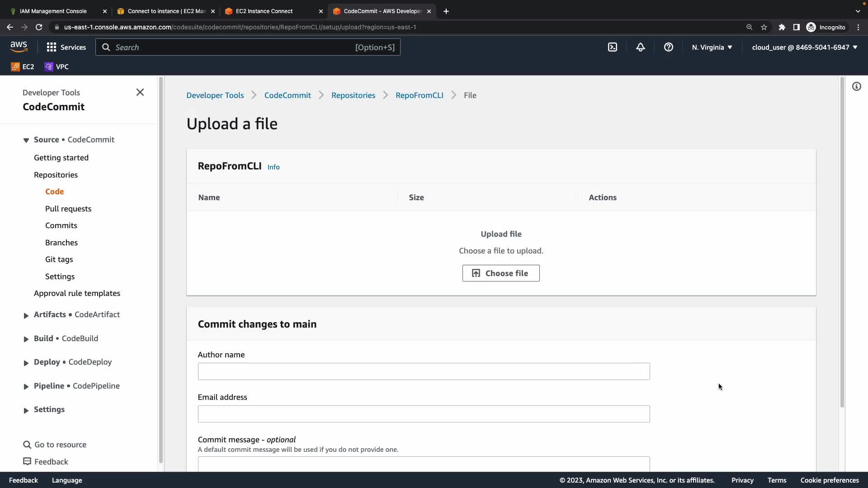Viewport: 868px width, 488px height.
Task: Click the help question mark icon
Action: tap(668, 47)
